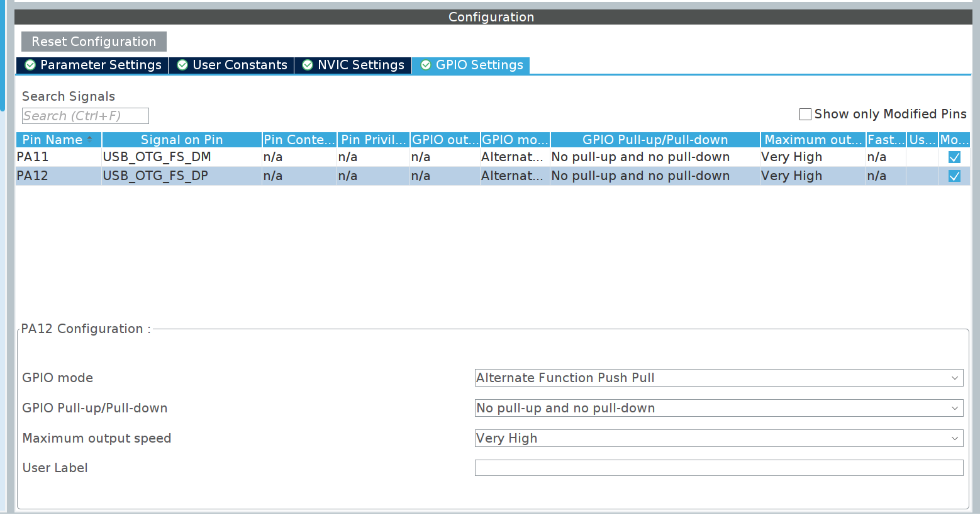Uncheck the Modified checkbox for PA11

pyautogui.click(x=954, y=157)
